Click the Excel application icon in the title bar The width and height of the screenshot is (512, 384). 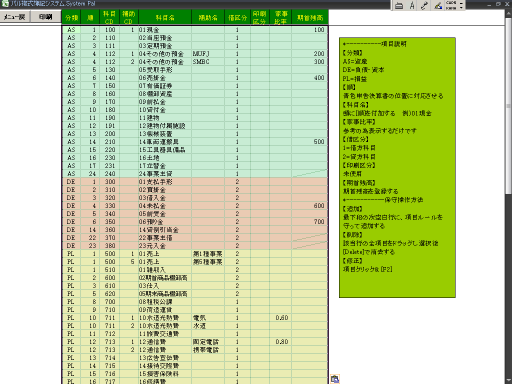coord(5,4)
